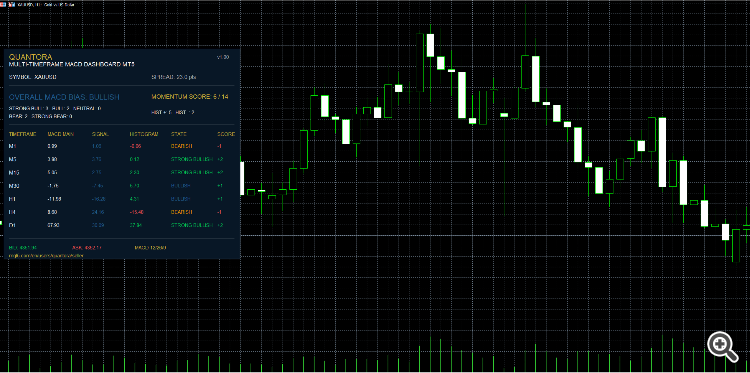Click the MACD main value in the H1 row
This screenshot has height=373, width=750.
(55, 199)
